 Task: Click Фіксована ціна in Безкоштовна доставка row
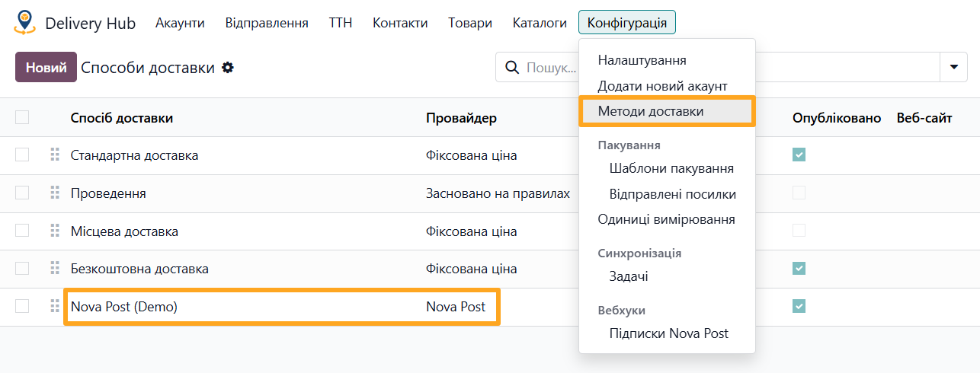[471, 269]
